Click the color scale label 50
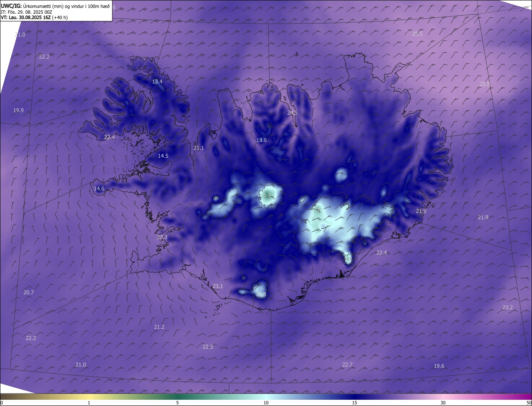Screen dimensions: 532x406 529,403
